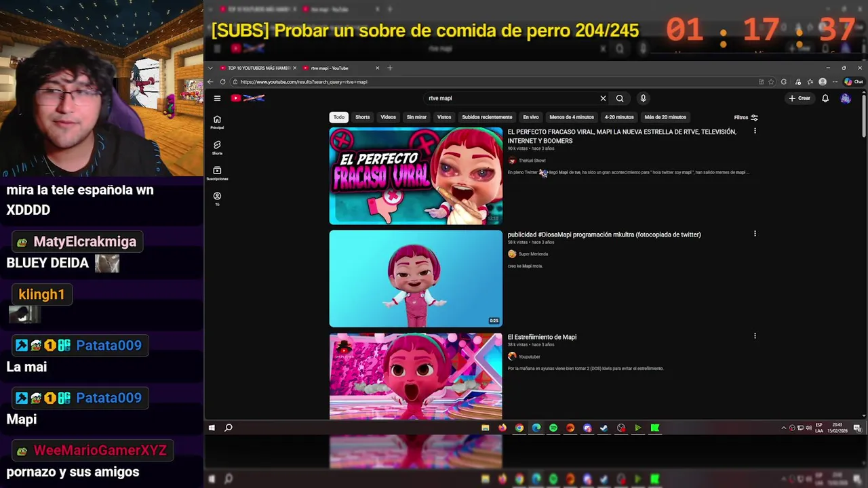Open the YouTube account avatar menu
868x488 pixels.
point(845,98)
